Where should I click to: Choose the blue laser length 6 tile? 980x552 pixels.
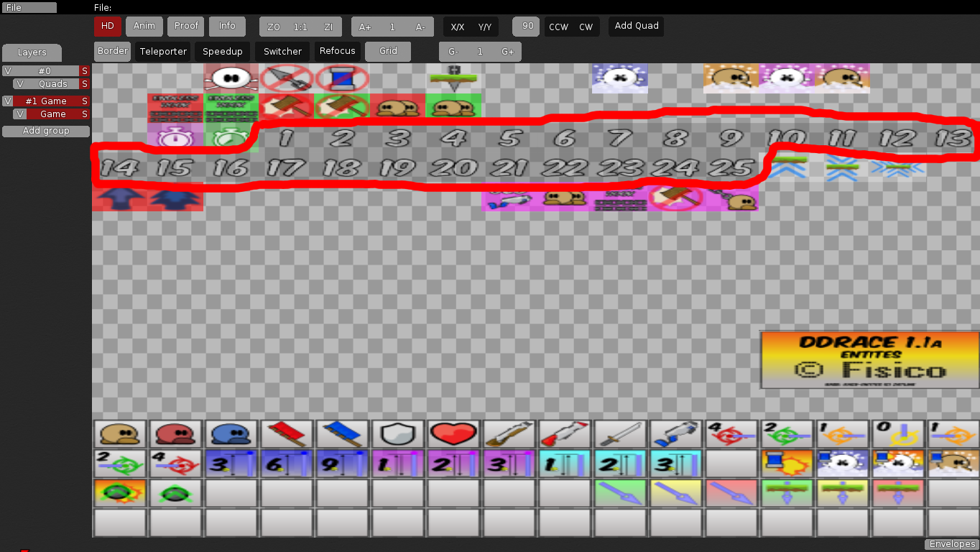click(287, 464)
